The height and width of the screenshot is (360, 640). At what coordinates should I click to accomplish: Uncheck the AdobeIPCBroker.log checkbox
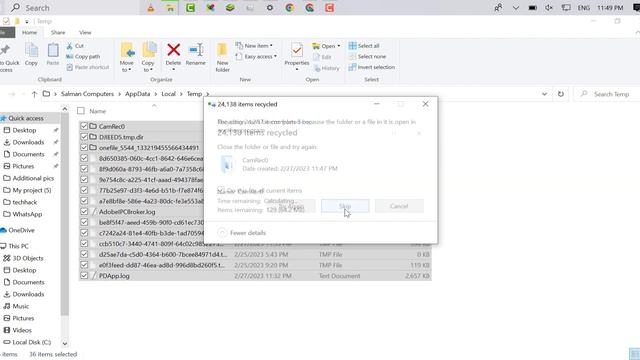pyautogui.click(x=84, y=211)
